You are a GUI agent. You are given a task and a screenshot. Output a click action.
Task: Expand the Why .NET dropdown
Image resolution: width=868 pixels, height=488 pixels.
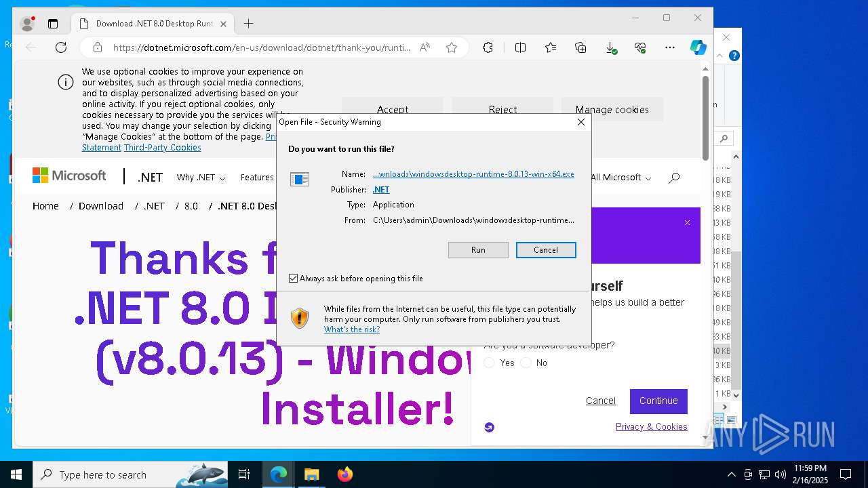201,178
